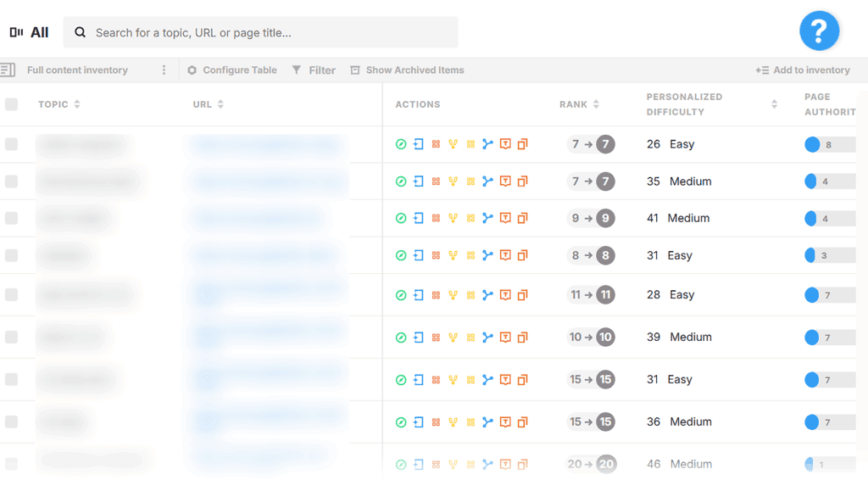Click the blue branch icon in the 36 Medium row

pyautogui.click(x=487, y=421)
